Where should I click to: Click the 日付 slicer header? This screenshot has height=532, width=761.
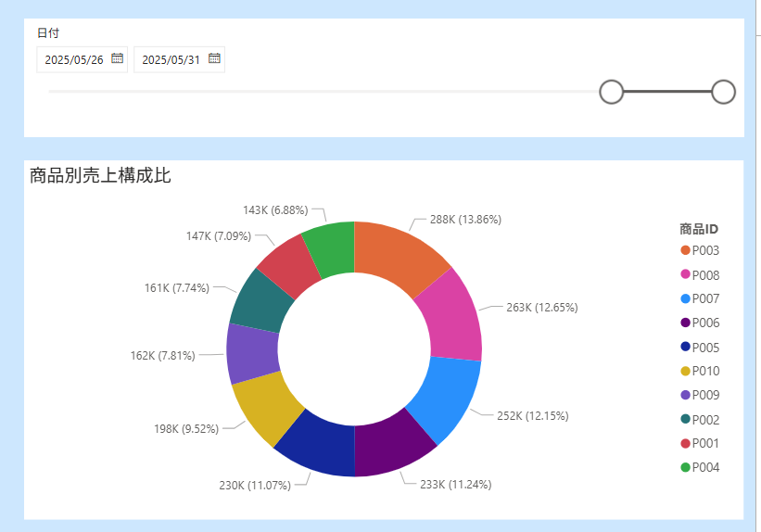click(x=48, y=33)
